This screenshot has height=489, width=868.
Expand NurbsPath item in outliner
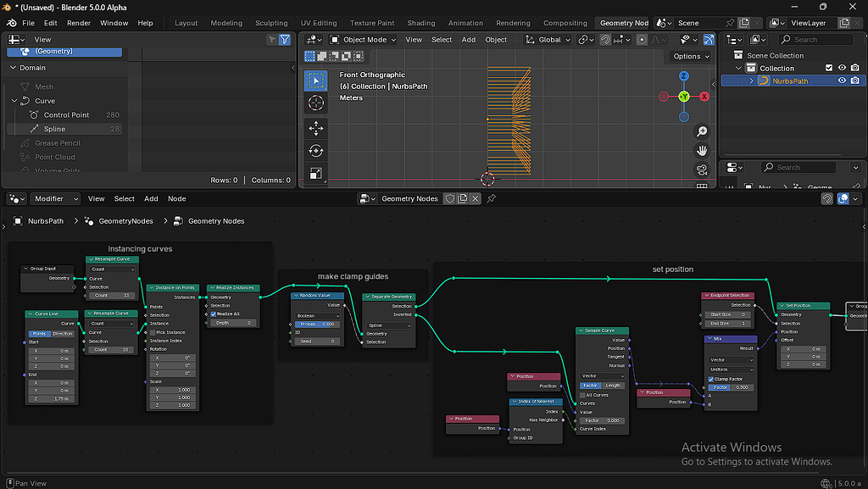click(751, 81)
